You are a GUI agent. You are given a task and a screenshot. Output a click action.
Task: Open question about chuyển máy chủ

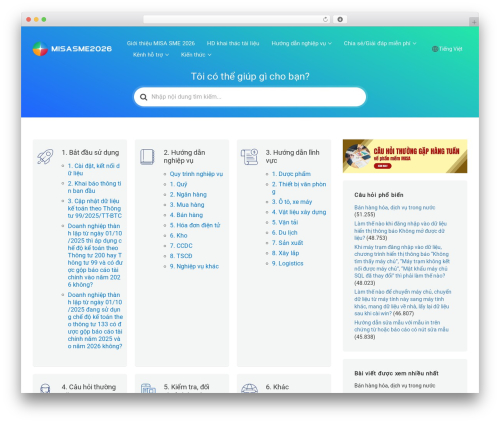(x=403, y=303)
